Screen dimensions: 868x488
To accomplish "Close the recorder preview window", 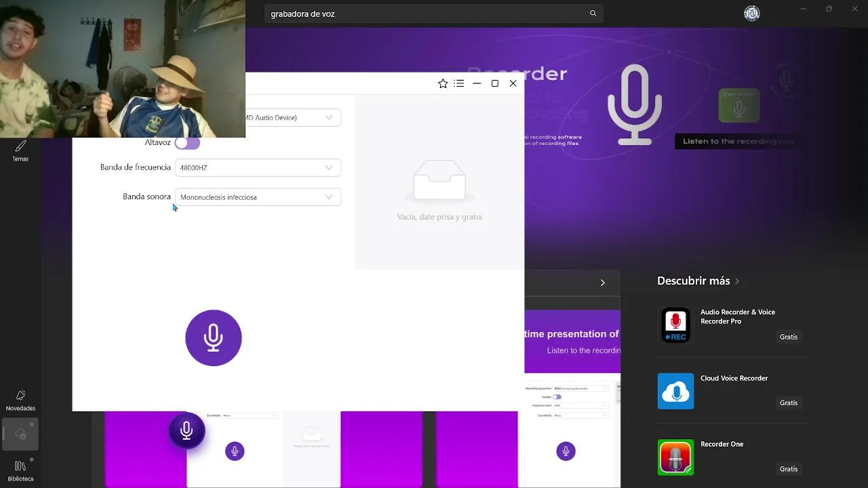I will click(x=513, y=83).
